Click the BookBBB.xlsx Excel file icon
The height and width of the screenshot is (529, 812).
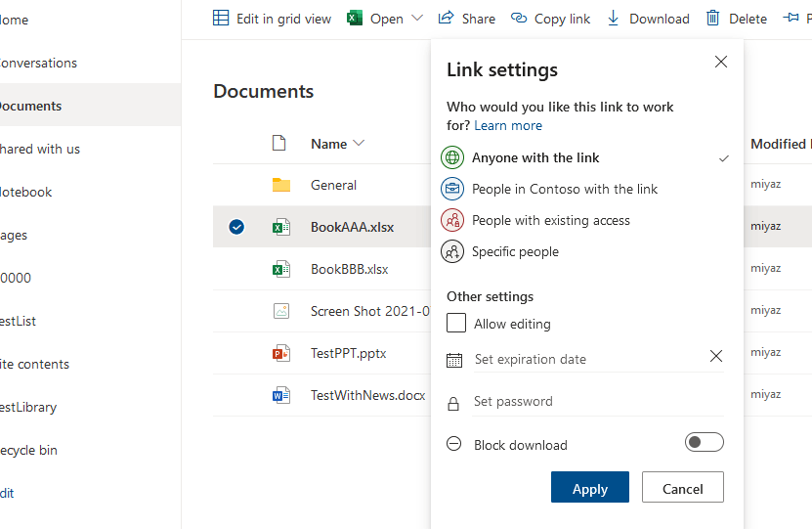tap(281, 269)
